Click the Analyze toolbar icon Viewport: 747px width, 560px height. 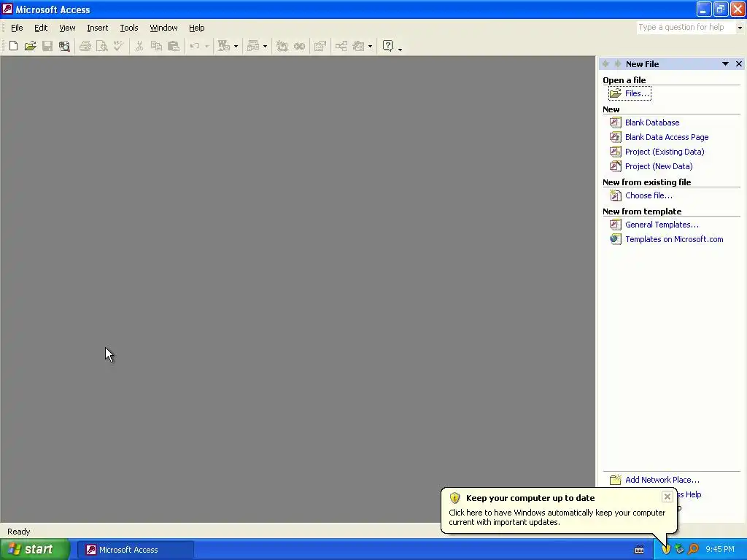[x=253, y=46]
